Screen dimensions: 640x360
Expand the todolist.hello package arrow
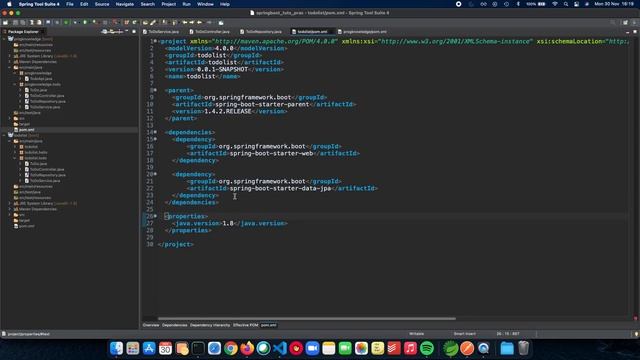[x=15, y=152]
